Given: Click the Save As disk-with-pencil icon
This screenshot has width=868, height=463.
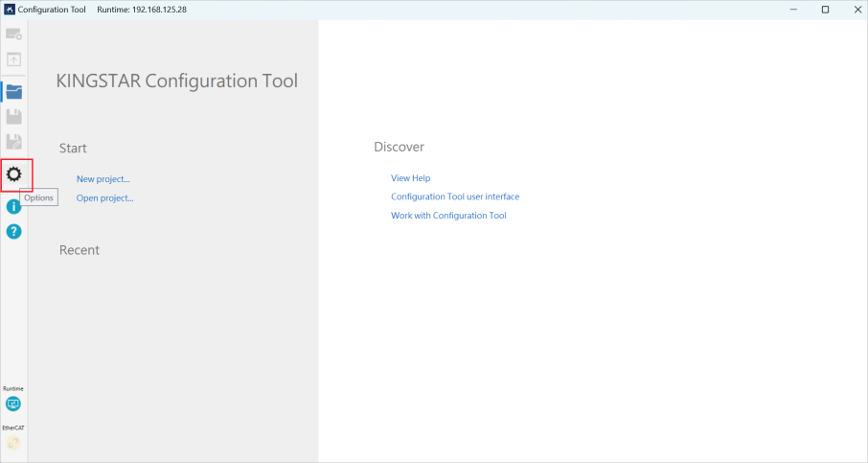Looking at the screenshot, I should pyautogui.click(x=13, y=142).
